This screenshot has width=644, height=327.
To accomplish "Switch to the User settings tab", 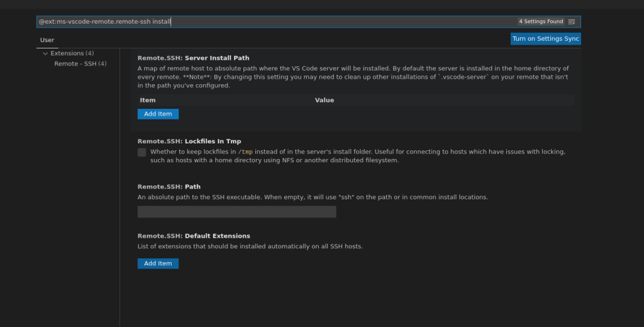I will tap(47, 40).
